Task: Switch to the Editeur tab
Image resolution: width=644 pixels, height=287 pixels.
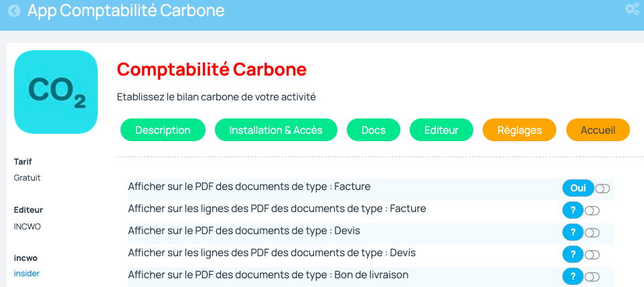Action: coord(442,130)
